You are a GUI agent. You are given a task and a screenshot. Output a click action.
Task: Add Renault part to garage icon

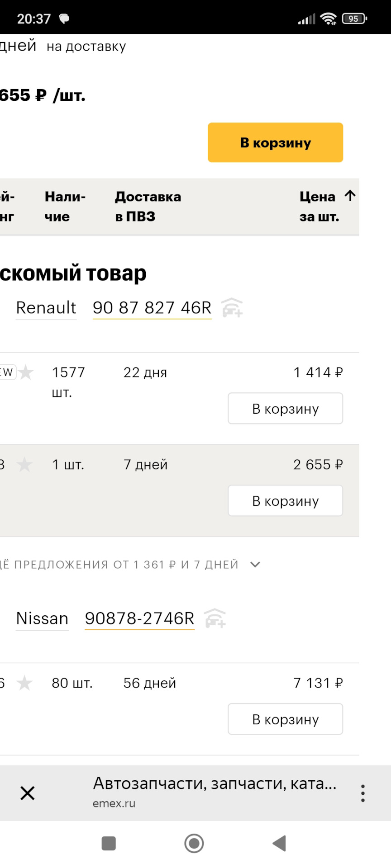(x=232, y=308)
